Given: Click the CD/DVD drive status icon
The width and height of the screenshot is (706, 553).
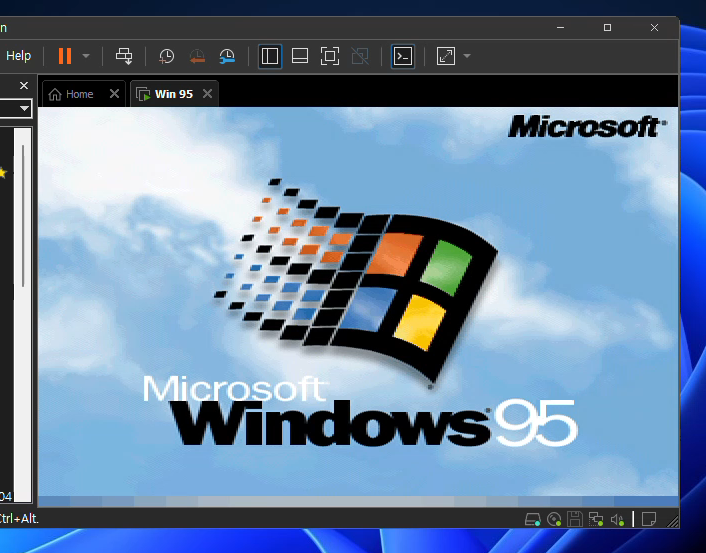Looking at the screenshot, I should 554,520.
